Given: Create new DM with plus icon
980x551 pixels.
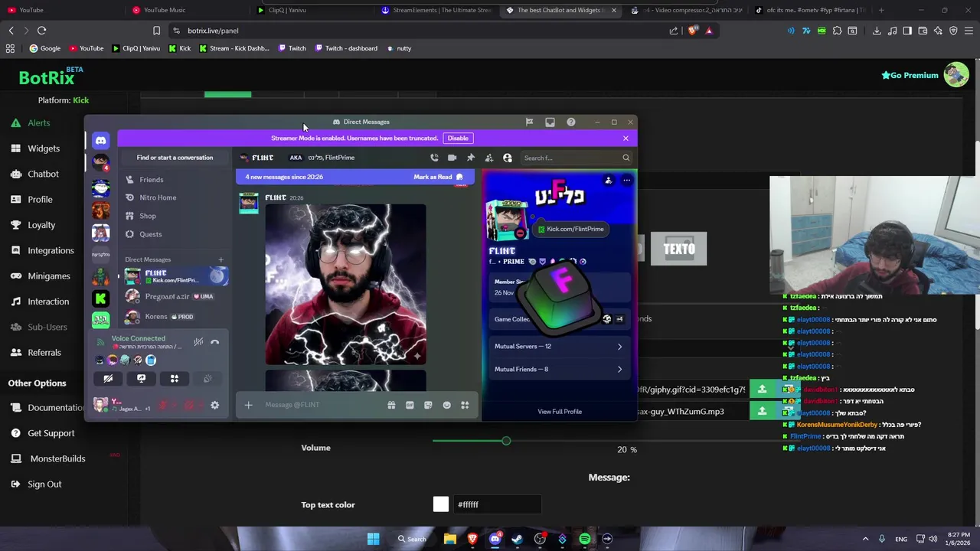Looking at the screenshot, I should coord(220,259).
